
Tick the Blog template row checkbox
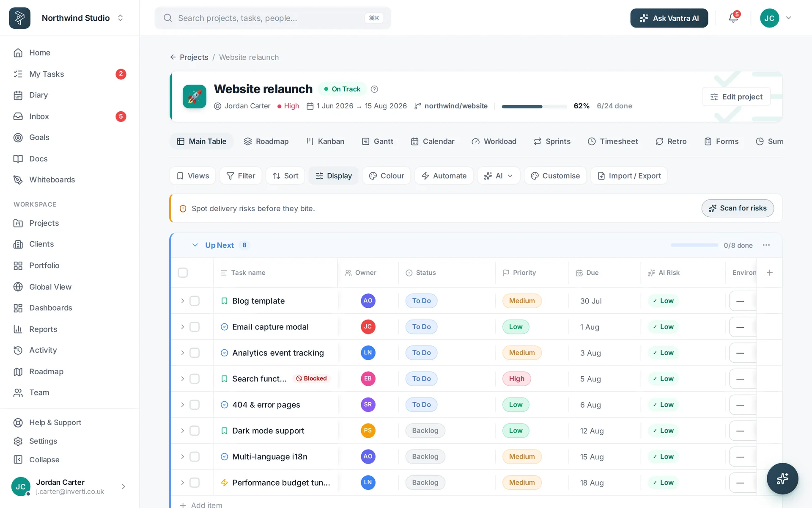click(x=195, y=301)
